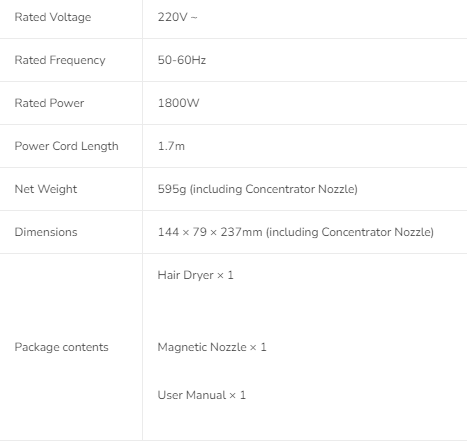Select the Dimensions label
Screen dimensions: 467x441
[46, 232]
